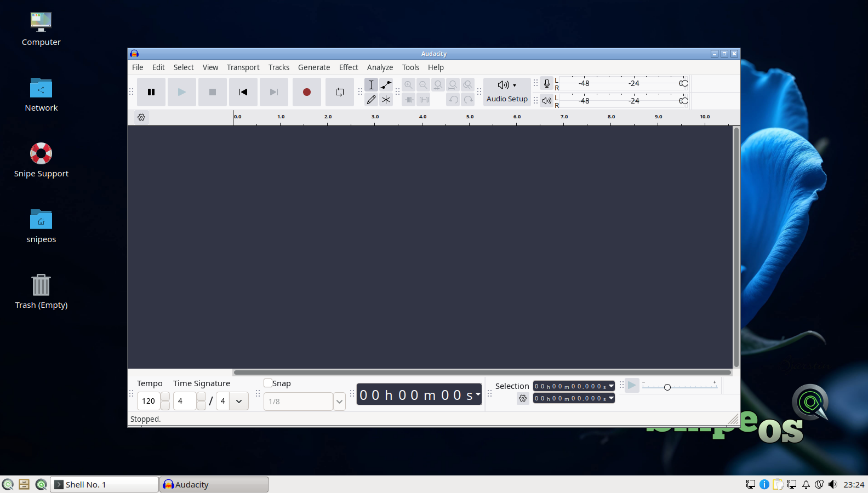The image size is (868, 493).
Task: Open the Analyze menu
Action: (x=380, y=67)
